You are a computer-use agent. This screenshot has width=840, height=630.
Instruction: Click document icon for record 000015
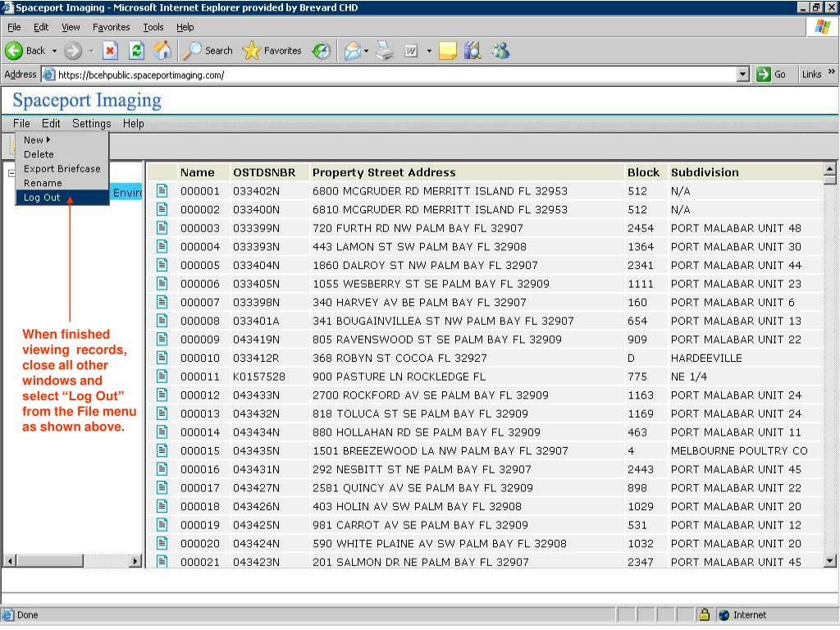(x=162, y=450)
